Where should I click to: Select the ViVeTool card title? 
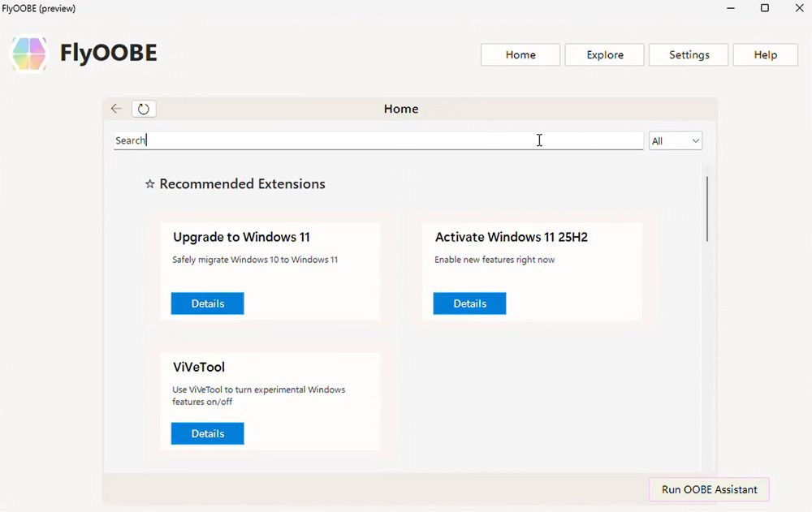pyautogui.click(x=199, y=367)
